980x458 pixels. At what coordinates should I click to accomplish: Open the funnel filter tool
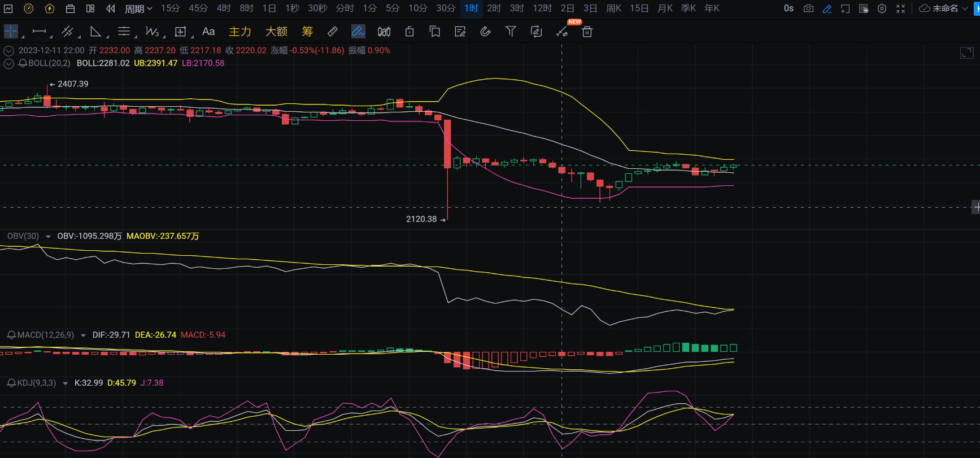[x=511, y=32]
